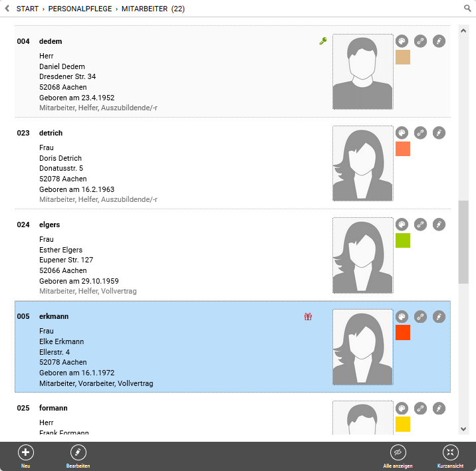Click Mitarbeiter, Helfer, Vollvertrag text
The image size is (476, 471).
(88, 291)
